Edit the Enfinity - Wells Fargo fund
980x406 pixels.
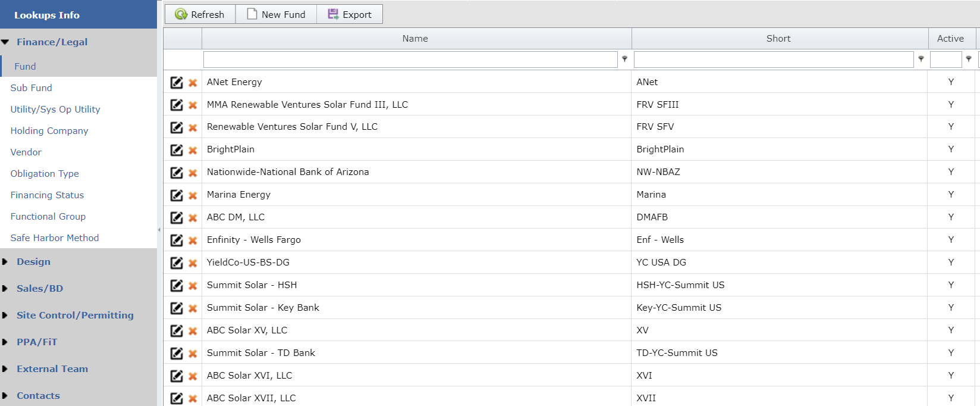177,241
